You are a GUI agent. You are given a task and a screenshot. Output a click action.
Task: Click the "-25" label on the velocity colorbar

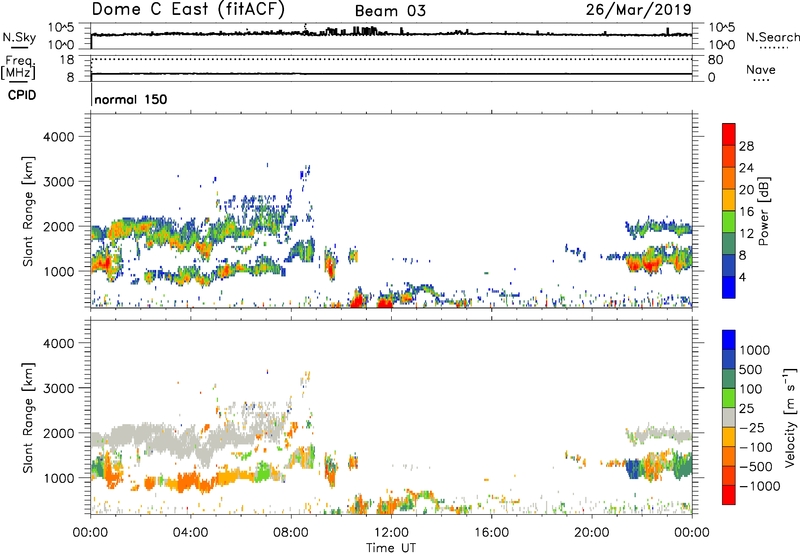(x=752, y=428)
